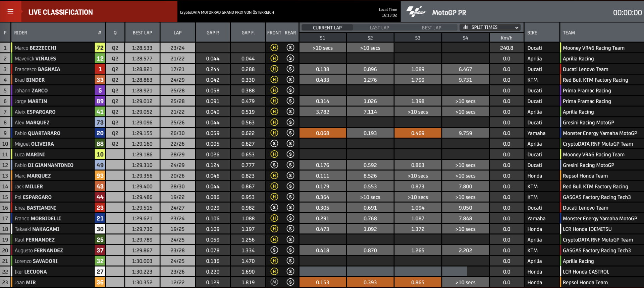Select rider Marc MARQUEZ

click(33, 176)
